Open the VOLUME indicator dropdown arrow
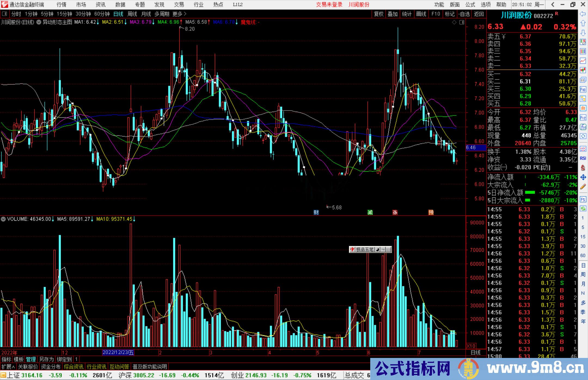Viewport: 588px width, 380px height. point(3,219)
